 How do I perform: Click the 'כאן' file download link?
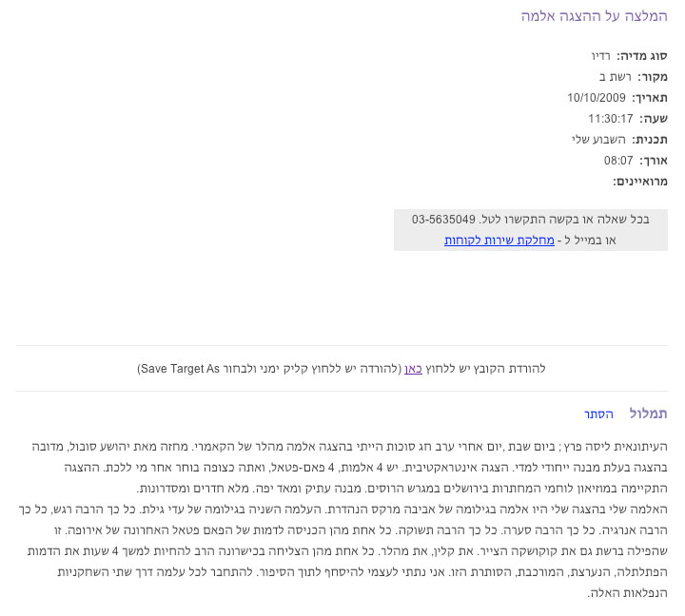[x=414, y=368]
